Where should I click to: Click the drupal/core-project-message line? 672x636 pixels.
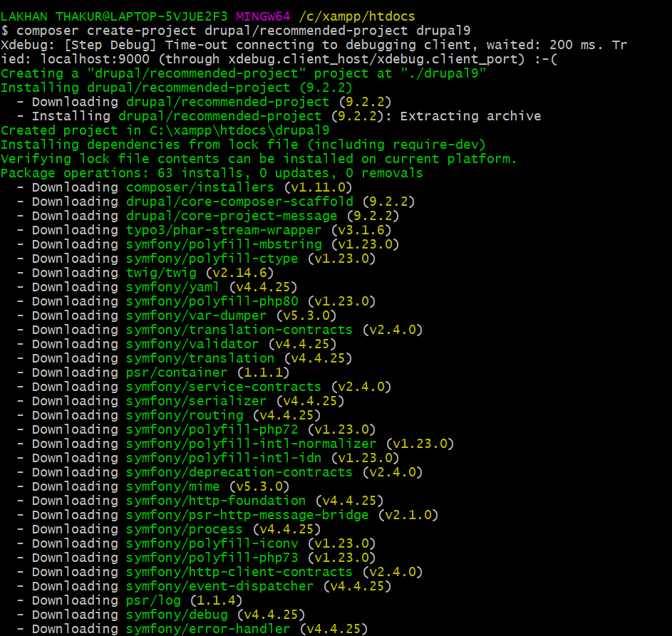pyautogui.click(x=208, y=216)
